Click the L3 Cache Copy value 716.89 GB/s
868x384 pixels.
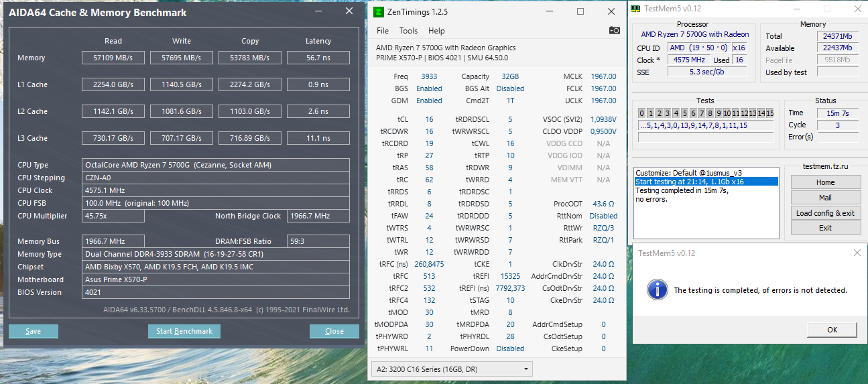[x=250, y=138]
